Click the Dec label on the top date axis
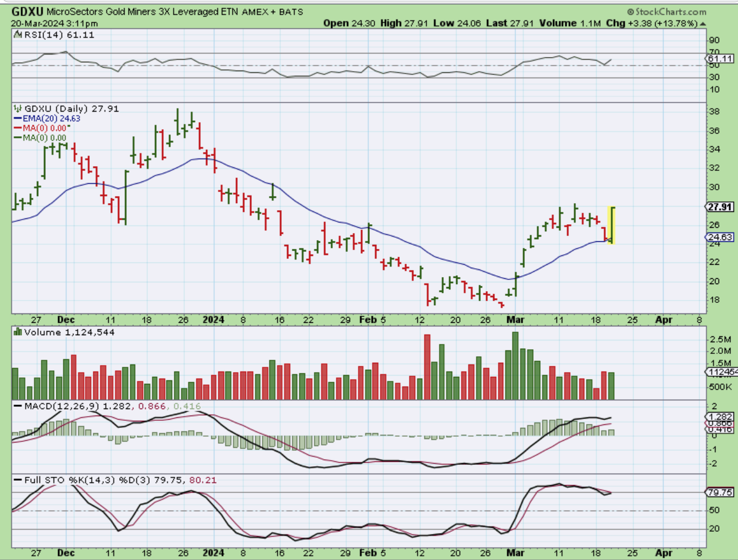Viewport: 738px width, 560px height. (66, 320)
